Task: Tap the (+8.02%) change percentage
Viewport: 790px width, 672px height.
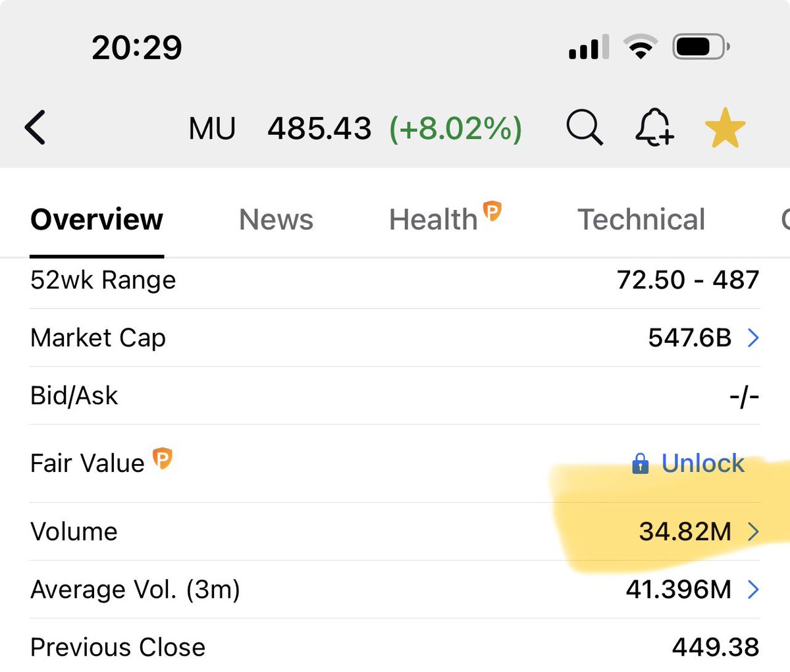Action: tap(456, 128)
